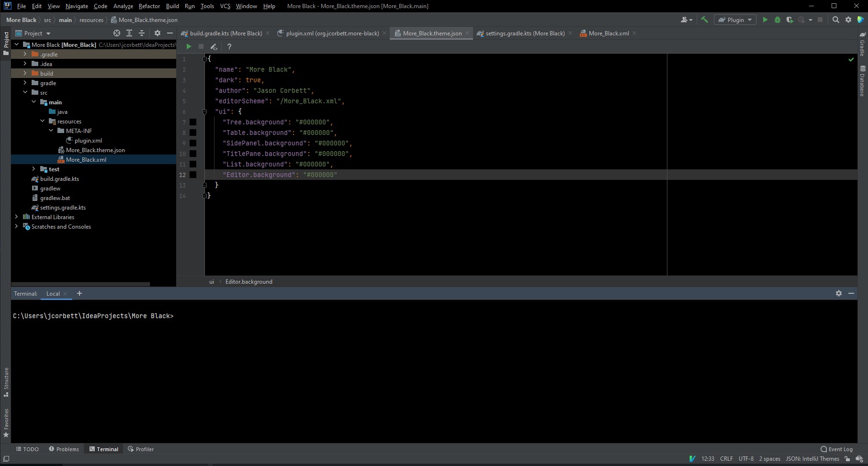The width and height of the screenshot is (868, 466).
Task: Open IDE Settings via the gear icon
Action: point(848,20)
